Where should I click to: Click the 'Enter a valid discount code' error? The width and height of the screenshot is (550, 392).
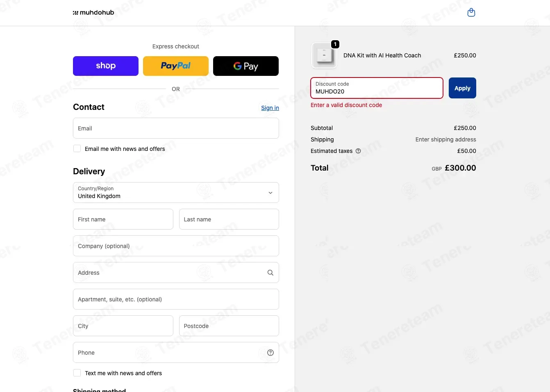tap(346, 105)
